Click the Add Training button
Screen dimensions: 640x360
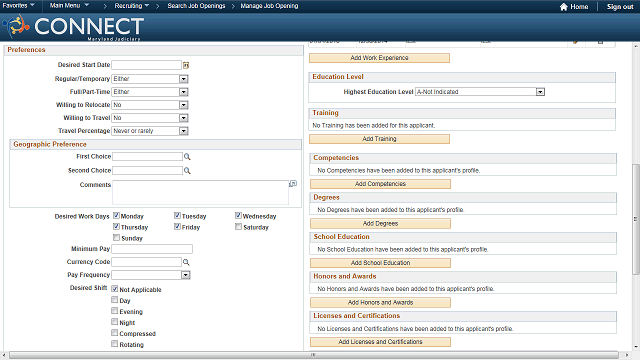tap(379, 139)
